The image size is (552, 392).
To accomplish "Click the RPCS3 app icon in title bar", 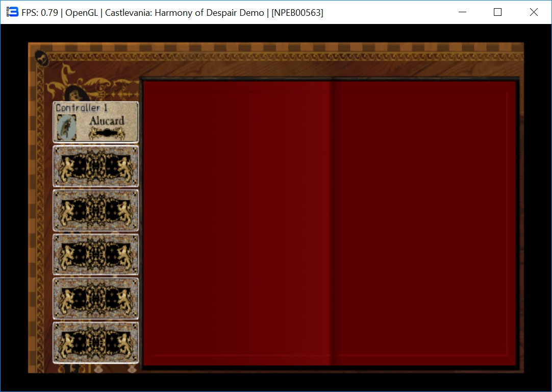I will point(12,12).
